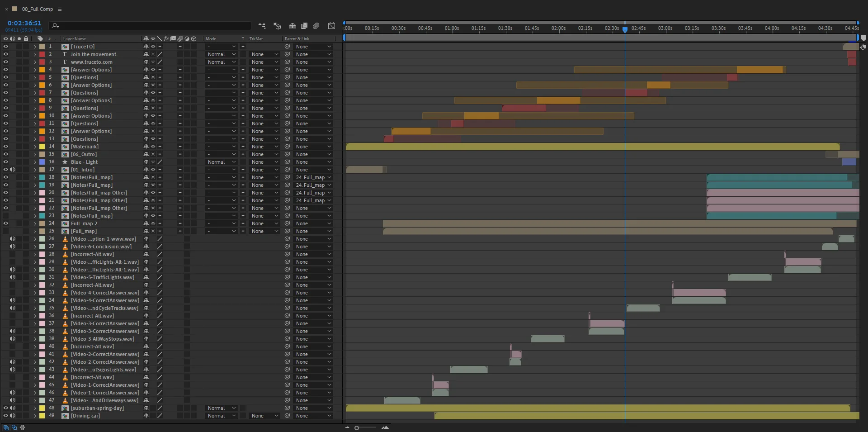Open the Graph Editor icon
The width and height of the screenshot is (868, 432).
[331, 26]
